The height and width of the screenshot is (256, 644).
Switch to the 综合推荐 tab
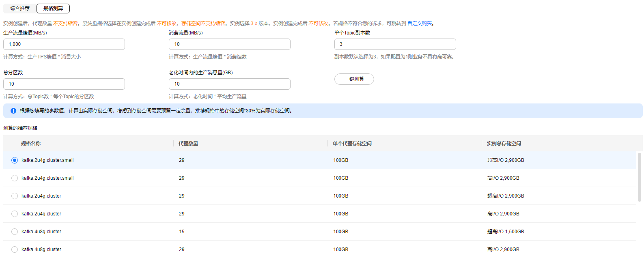[x=20, y=8]
